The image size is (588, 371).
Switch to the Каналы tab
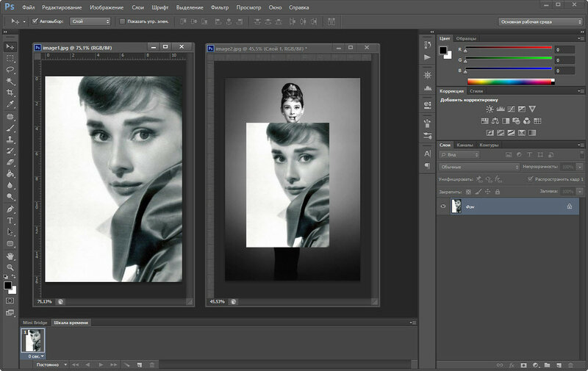[465, 145]
